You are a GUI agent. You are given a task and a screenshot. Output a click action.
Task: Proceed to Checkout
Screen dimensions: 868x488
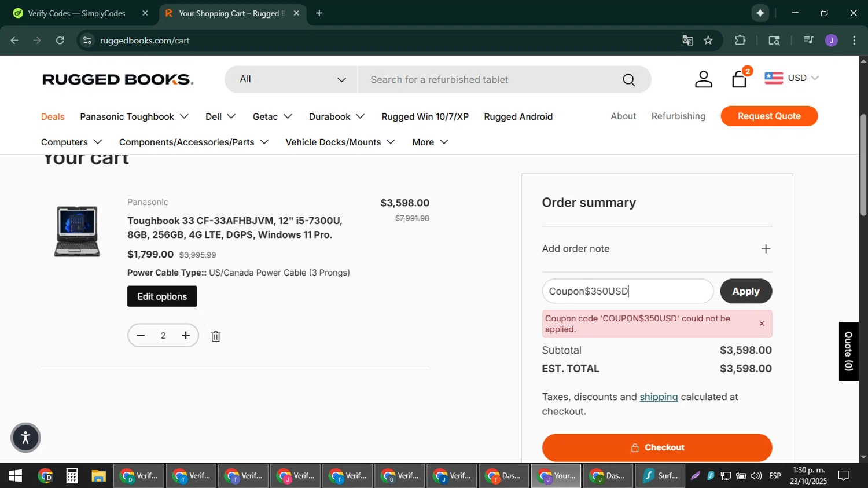[x=657, y=447]
